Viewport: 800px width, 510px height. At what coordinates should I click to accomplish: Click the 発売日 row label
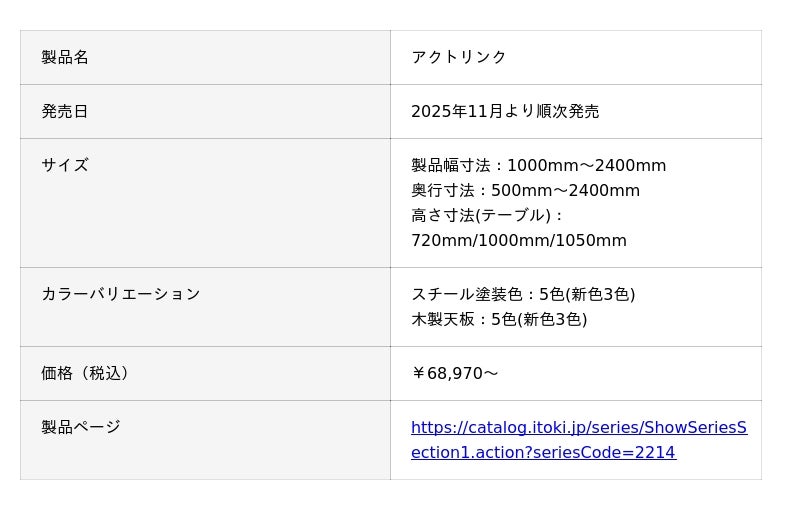(x=65, y=112)
